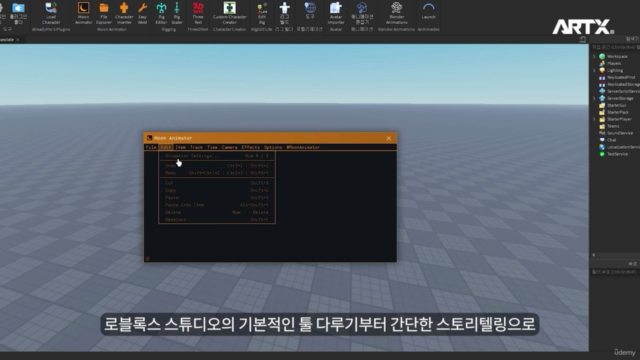640x360 pixels.
Task: Open the Rig Scaler plugin
Action: click(x=177, y=13)
